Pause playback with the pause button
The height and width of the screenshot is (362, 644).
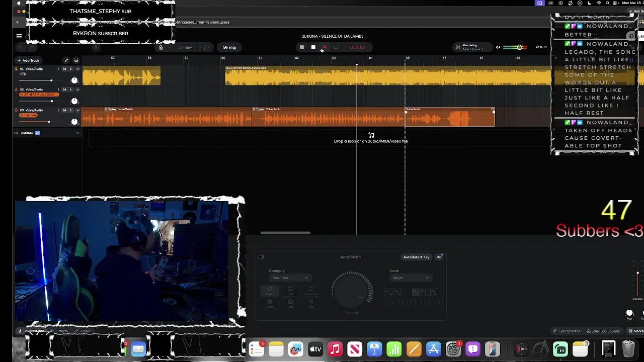click(302, 47)
